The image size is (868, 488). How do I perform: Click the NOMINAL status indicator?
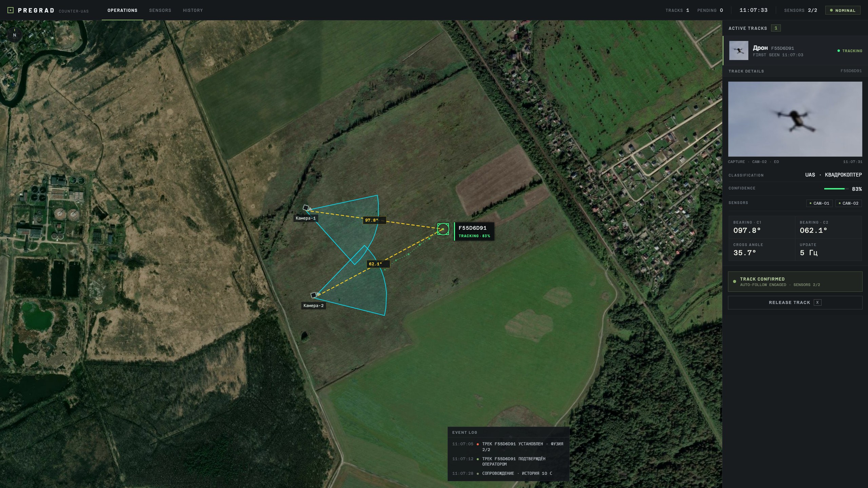tap(843, 11)
